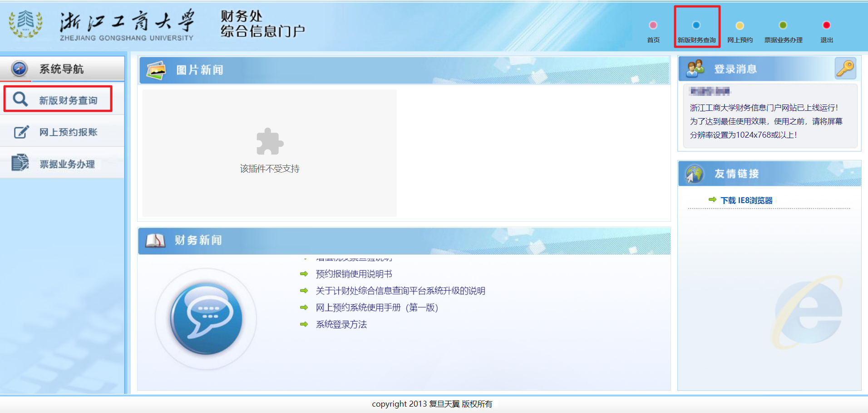868x413 pixels.
Task: Click the blue dot above 新版财务查询
Action: [x=696, y=25]
